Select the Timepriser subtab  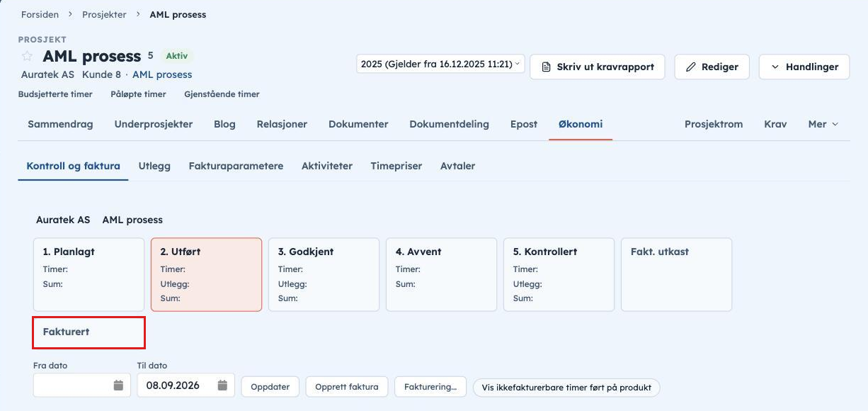point(396,166)
